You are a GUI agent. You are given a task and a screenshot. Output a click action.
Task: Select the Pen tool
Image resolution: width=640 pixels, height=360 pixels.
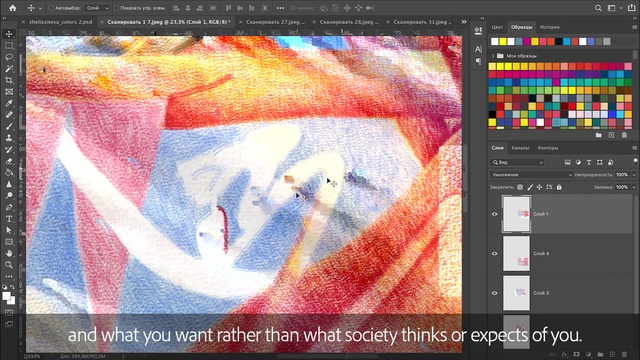click(x=9, y=207)
